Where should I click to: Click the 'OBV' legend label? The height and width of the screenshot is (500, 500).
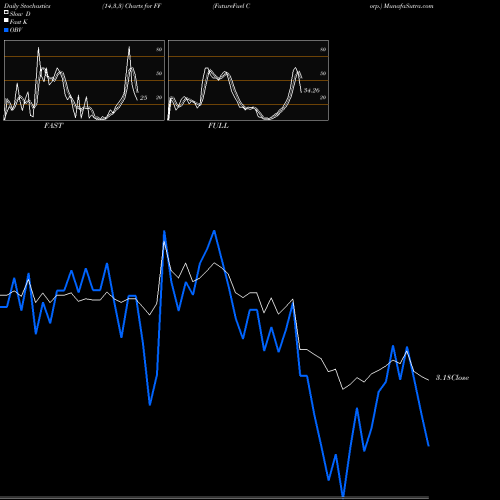click(16, 30)
